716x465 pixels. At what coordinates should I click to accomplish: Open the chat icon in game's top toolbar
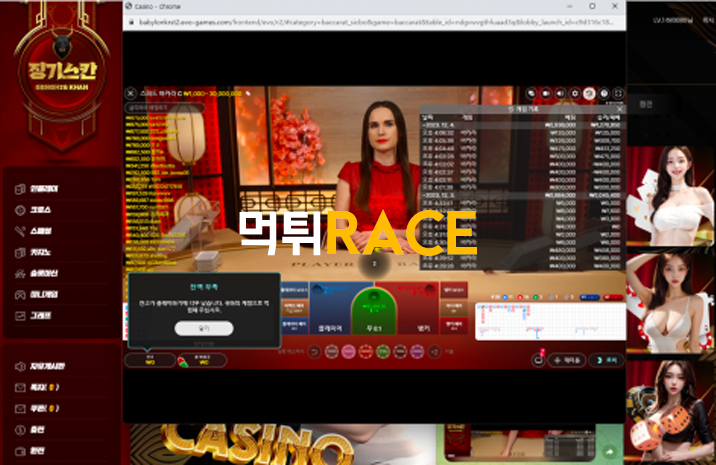coord(531,93)
